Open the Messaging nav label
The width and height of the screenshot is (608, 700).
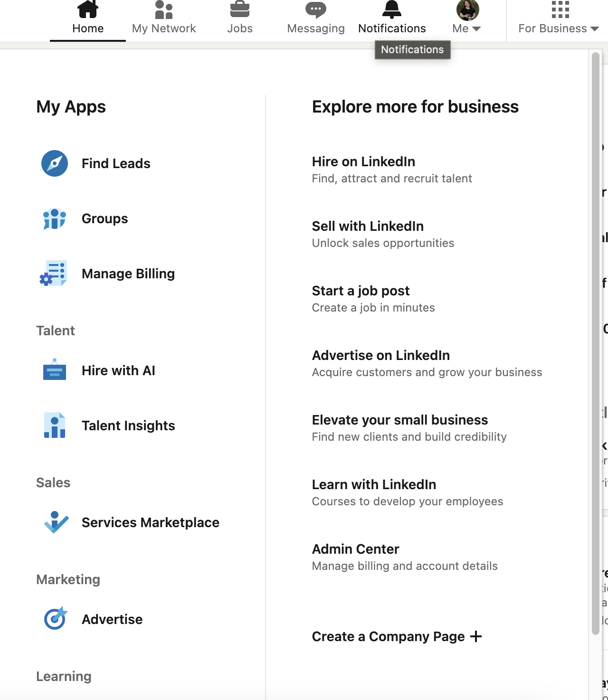click(x=316, y=28)
